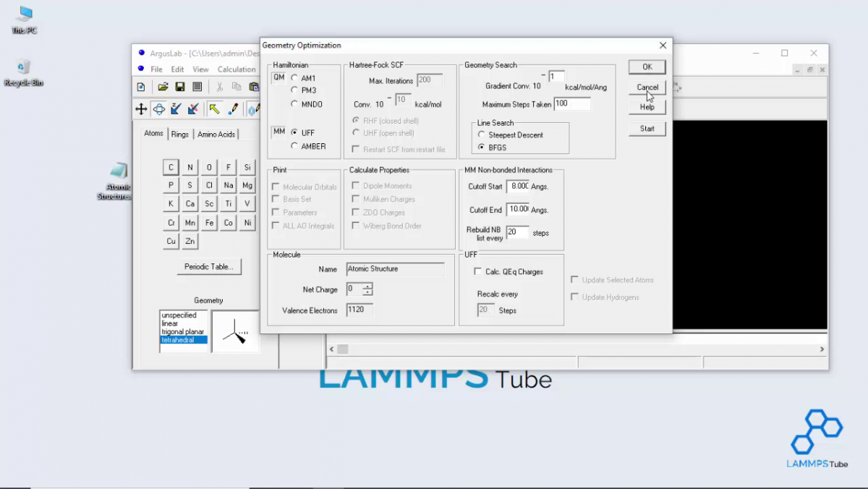Check the Calc. QEq Charges box
This screenshot has width=868, height=489.
476,271
